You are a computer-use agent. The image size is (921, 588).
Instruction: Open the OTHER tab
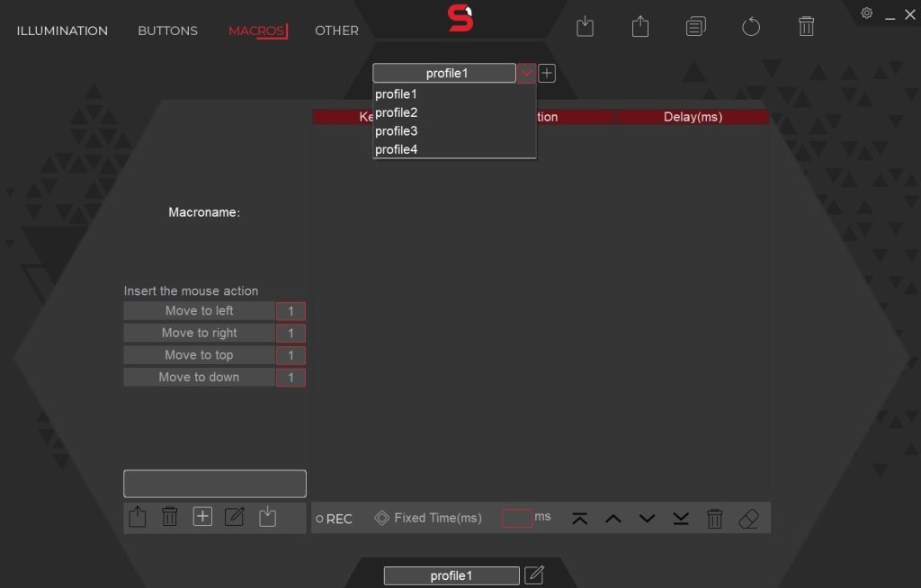pos(336,31)
